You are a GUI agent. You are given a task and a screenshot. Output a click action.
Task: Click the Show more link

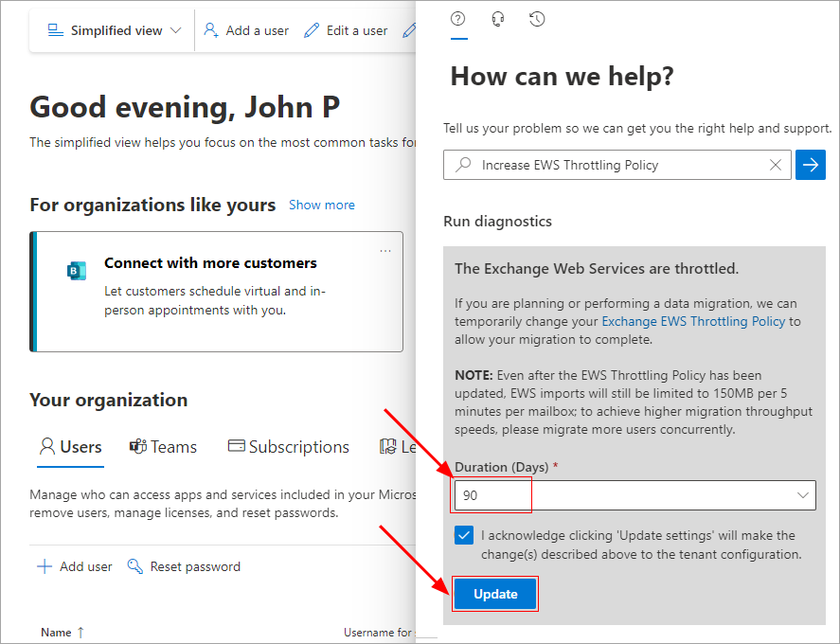pos(321,205)
